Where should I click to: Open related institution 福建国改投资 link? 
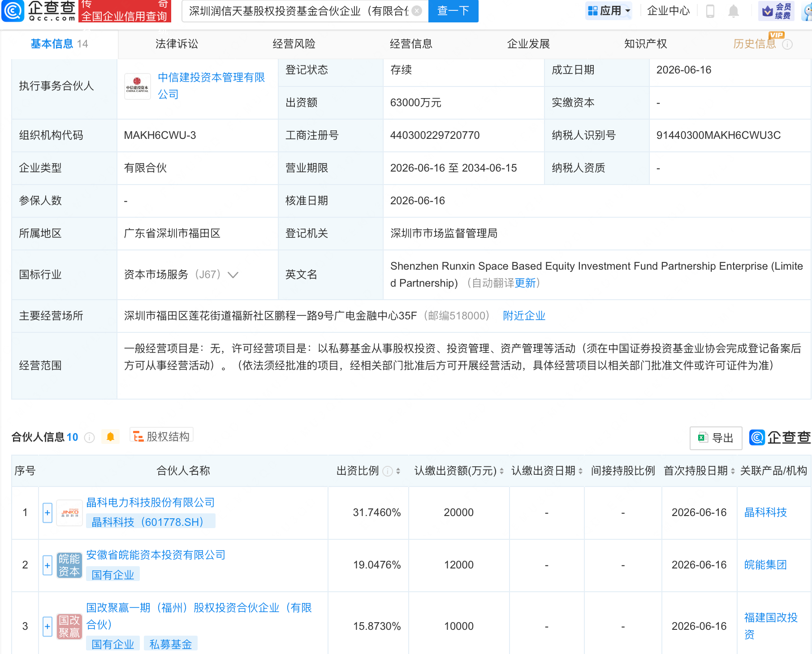771,626
